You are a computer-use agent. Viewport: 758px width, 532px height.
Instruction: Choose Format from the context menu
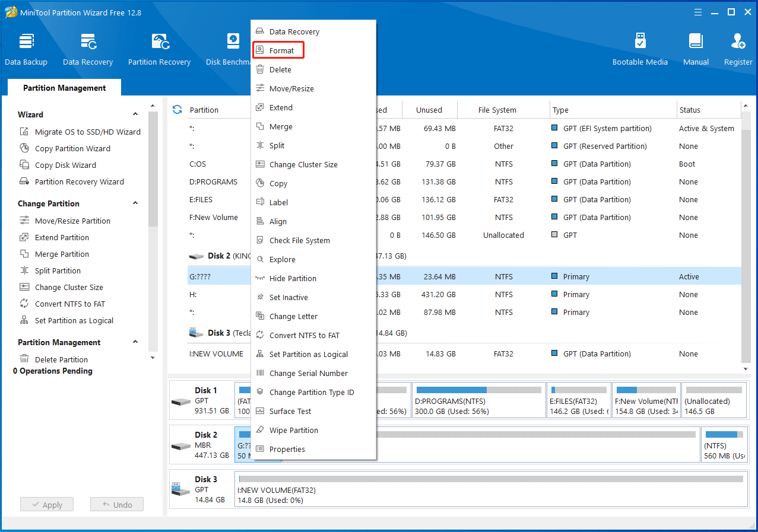[x=281, y=51]
